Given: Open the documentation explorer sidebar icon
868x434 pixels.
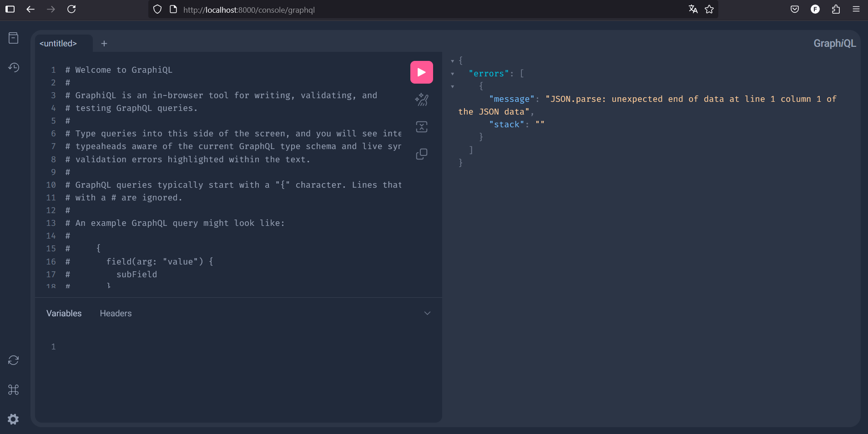Looking at the screenshot, I should coord(14,38).
